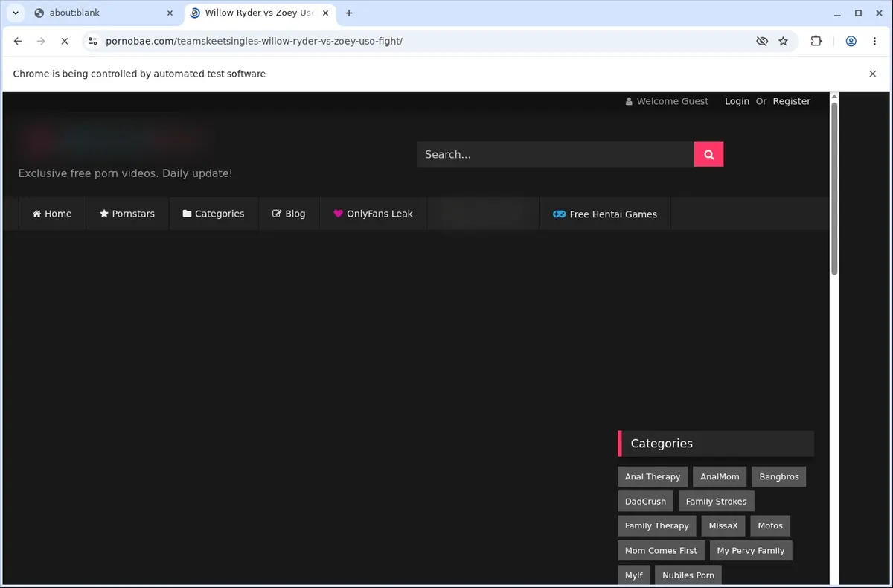Open the Chrome profile icon
Screen dimensions: 893x588
(x=851, y=42)
